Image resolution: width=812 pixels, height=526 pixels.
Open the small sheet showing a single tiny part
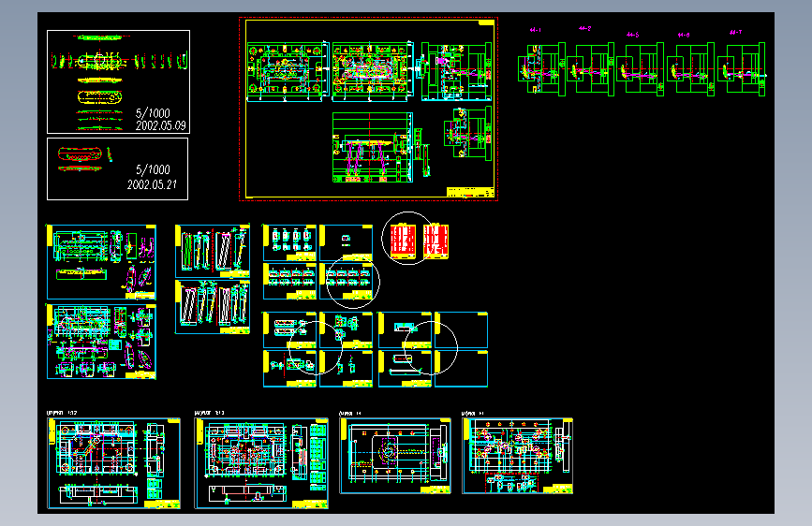tap(346, 242)
